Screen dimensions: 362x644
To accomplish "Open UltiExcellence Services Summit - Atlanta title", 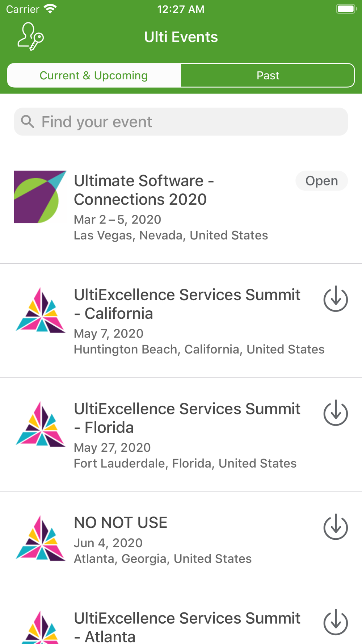I will coord(187,627).
